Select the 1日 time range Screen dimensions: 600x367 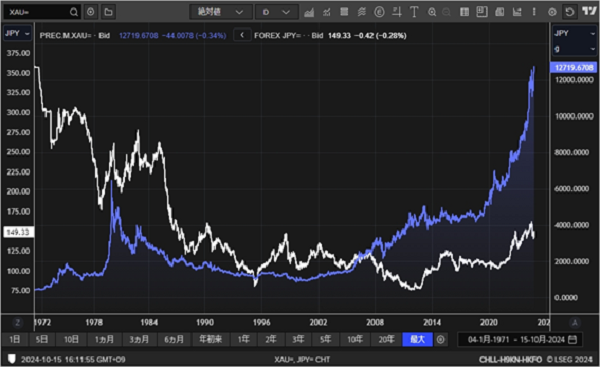click(15, 339)
